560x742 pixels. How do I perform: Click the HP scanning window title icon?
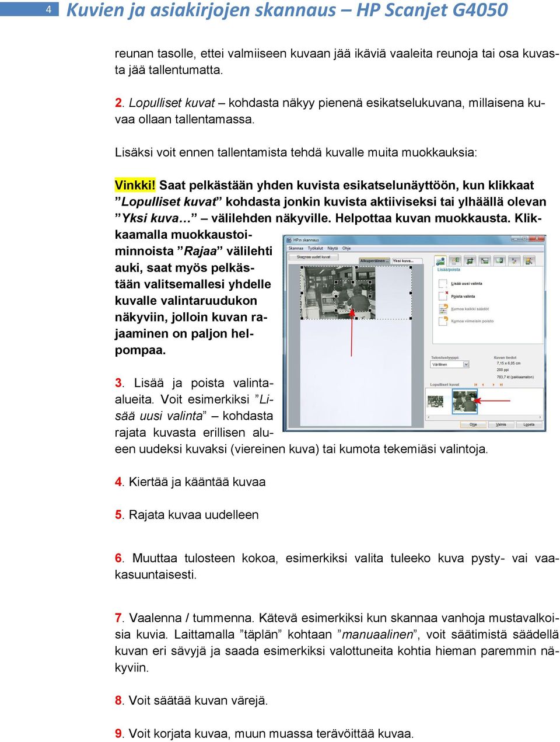[289, 240]
